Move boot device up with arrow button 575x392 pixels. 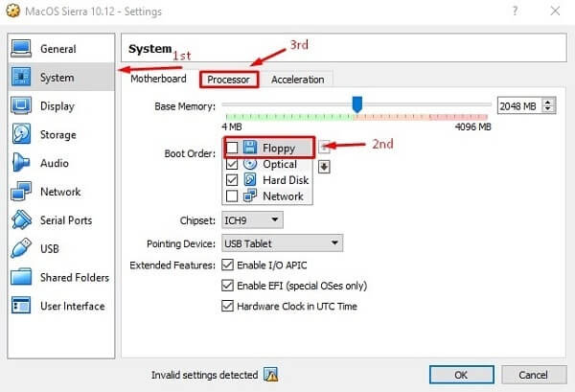click(324, 147)
